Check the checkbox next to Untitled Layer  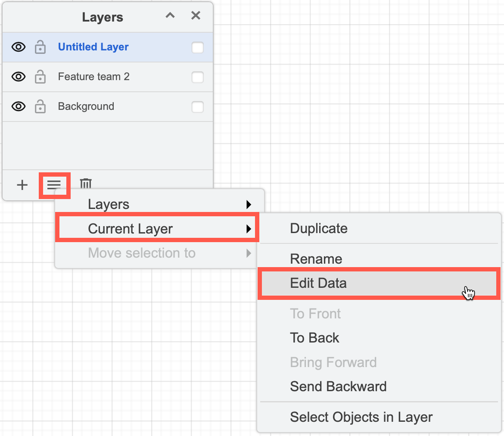[197, 48]
